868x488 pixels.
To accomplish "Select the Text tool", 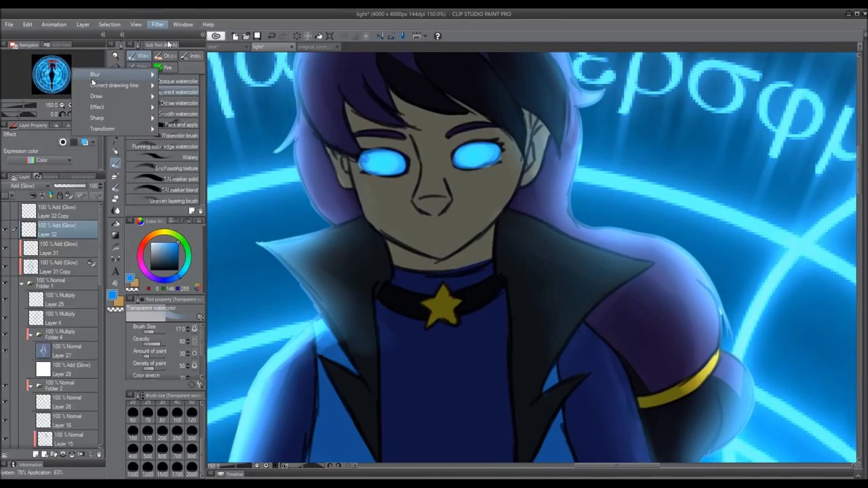I will click(x=115, y=271).
